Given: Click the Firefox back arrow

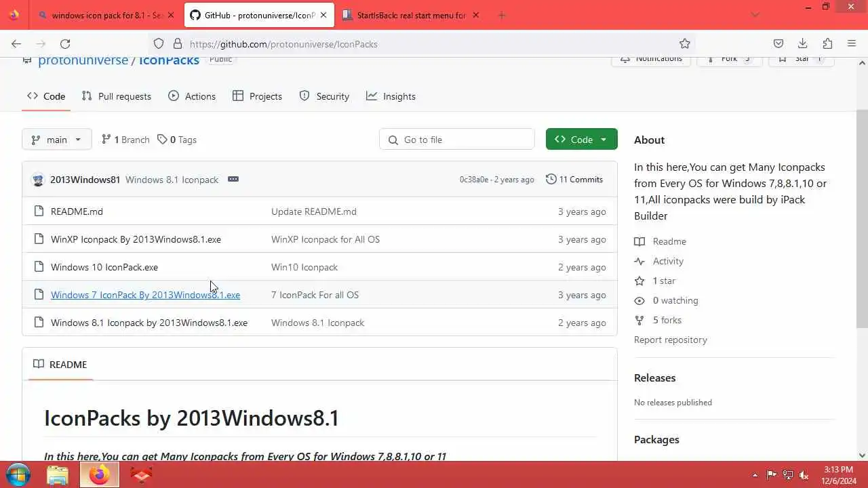Looking at the screenshot, I should click(16, 43).
